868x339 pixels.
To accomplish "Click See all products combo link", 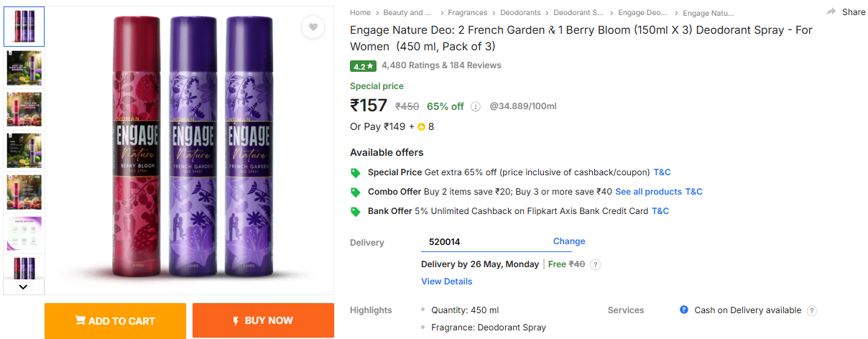I will (x=648, y=192).
